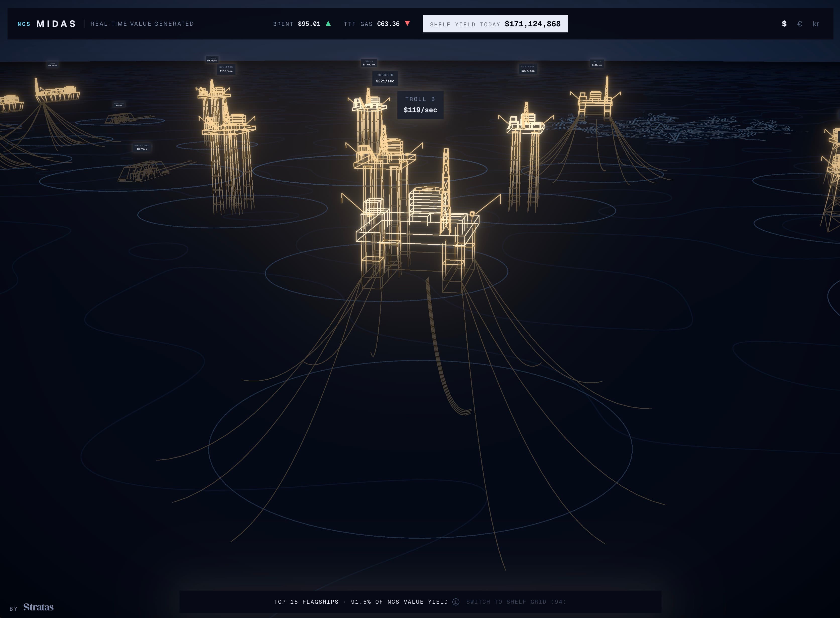Switch currency to euros
840x618 pixels.
pyautogui.click(x=800, y=24)
